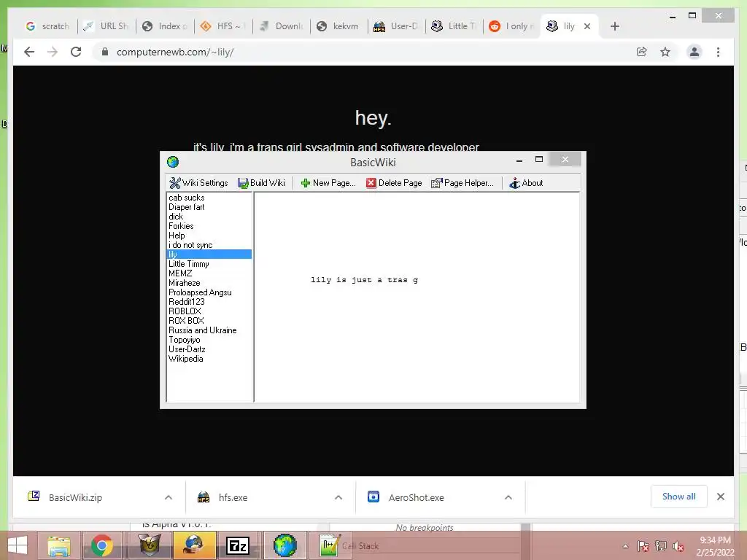Click the muted volume tray icon

point(678,545)
